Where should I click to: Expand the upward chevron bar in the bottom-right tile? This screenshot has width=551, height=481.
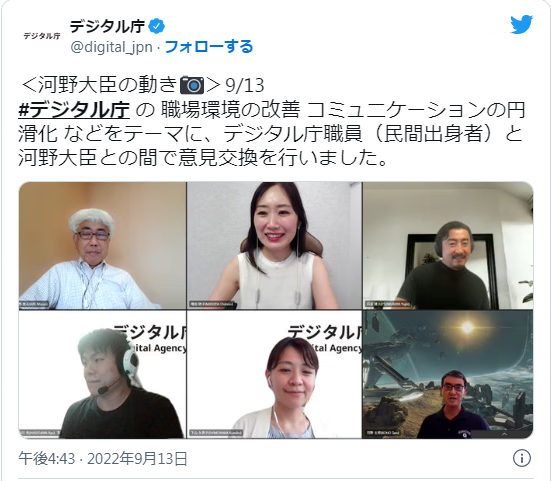point(504,434)
